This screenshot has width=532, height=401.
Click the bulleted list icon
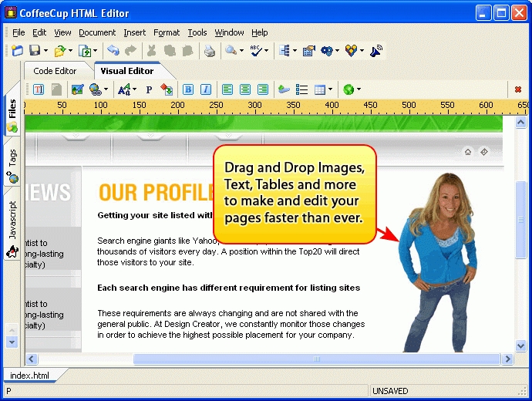[302, 89]
